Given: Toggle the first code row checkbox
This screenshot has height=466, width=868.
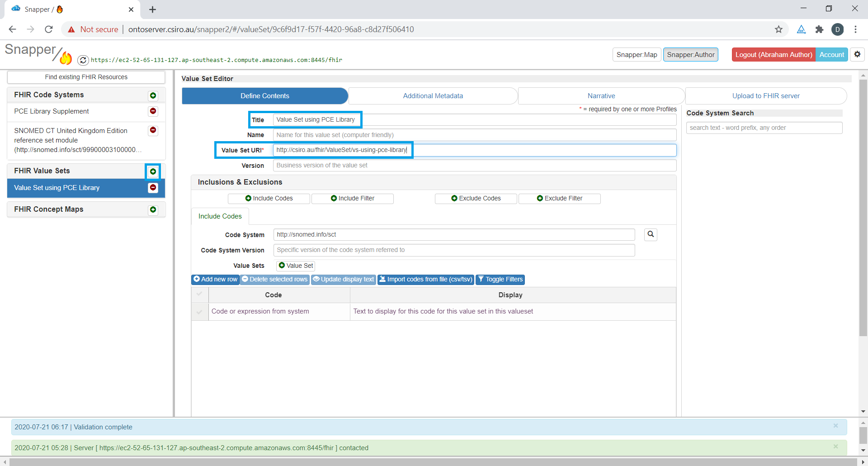Looking at the screenshot, I should tap(199, 311).
